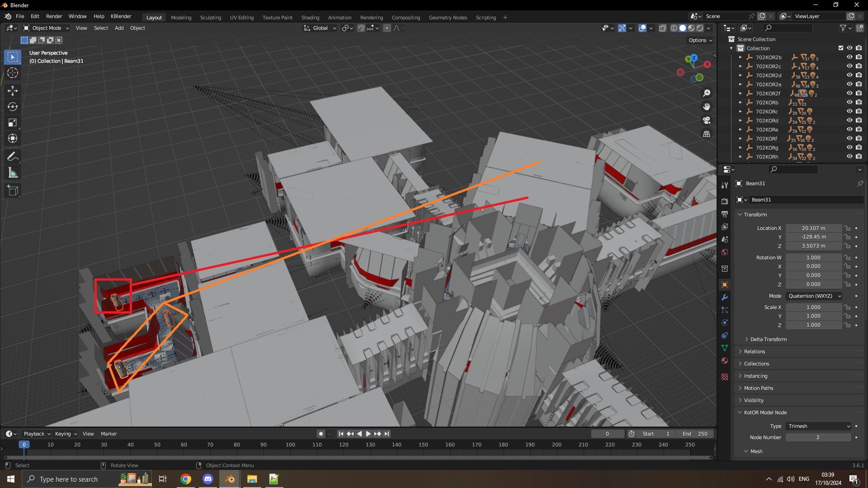Click the zoom view magnifier icon
This screenshot has height=488, width=868.
707,93
